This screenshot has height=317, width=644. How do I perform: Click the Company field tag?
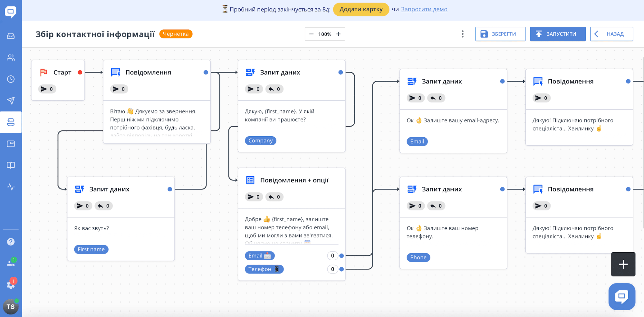[x=261, y=141]
